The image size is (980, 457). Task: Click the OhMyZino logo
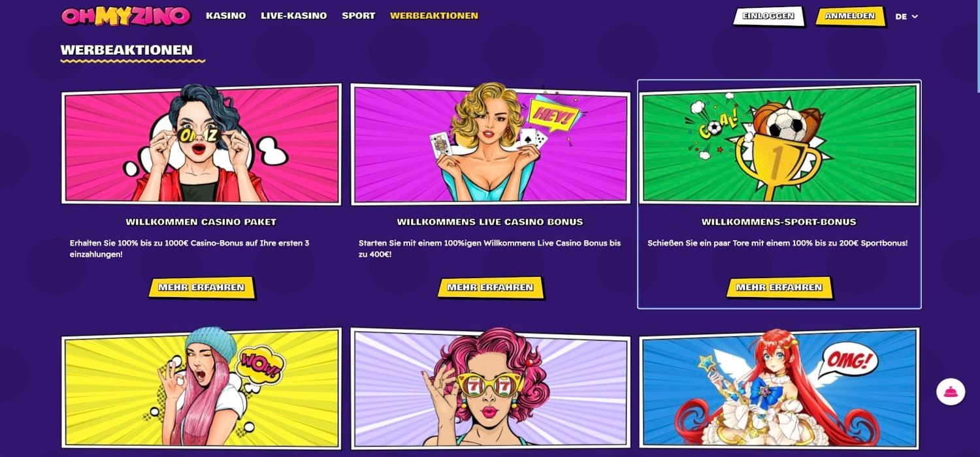[125, 16]
